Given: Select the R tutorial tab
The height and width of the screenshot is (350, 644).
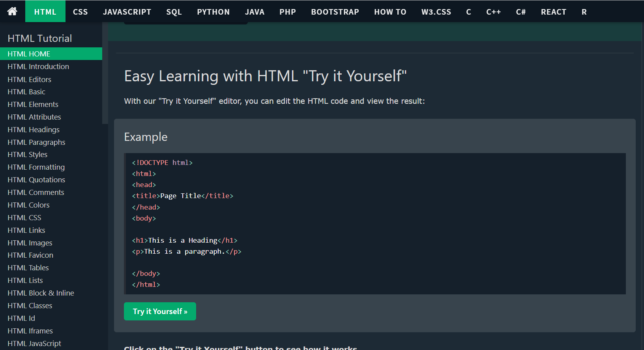Looking at the screenshot, I should [x=584, y=11].
